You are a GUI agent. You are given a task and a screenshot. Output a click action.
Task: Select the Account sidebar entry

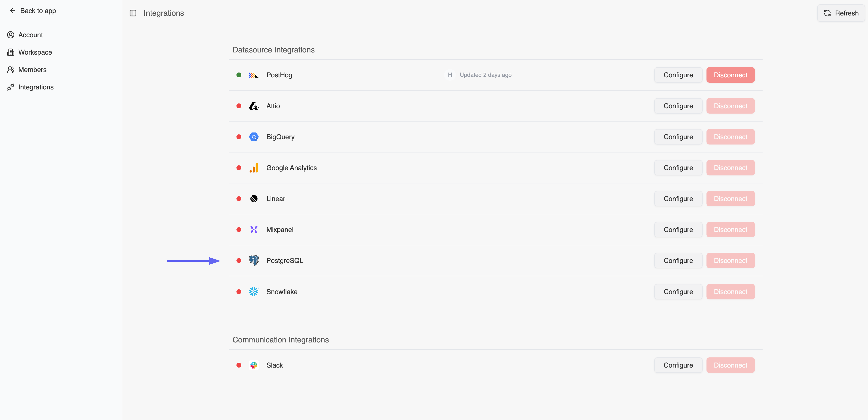[x=30, y=35]
